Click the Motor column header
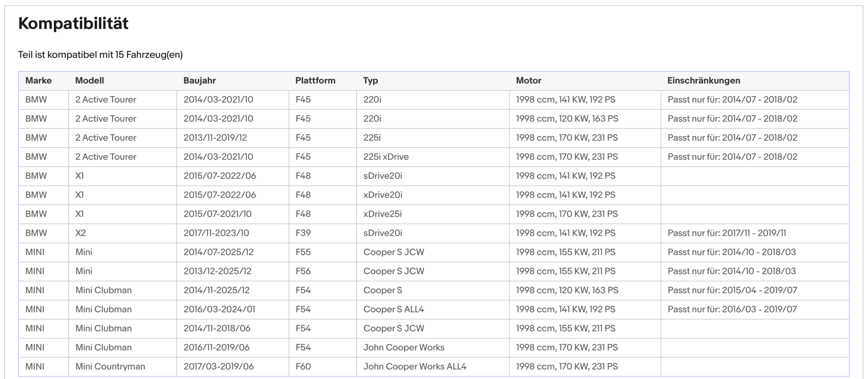The image size is (868, 379). click(529, 81)
